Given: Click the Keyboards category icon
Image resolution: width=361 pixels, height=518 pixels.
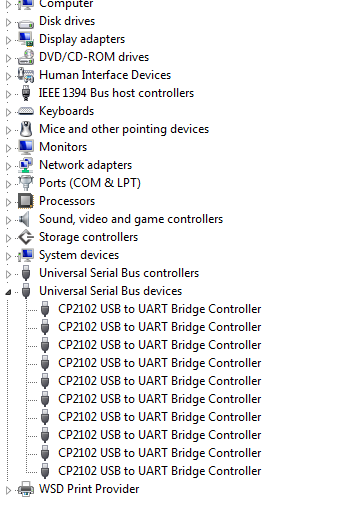Looking at the screenshot, I should [x=26, y=111].
